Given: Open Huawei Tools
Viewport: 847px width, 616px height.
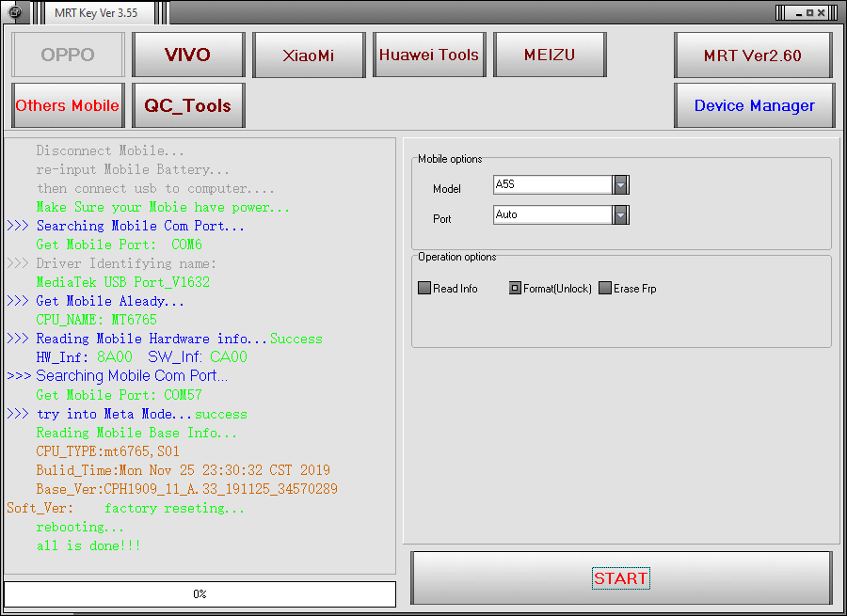Looking at the screenshot, I should (x=429, y=55).
